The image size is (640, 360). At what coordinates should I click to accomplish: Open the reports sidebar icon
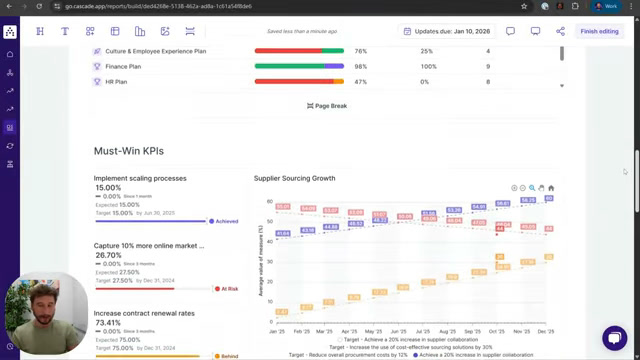pos(10,127)
